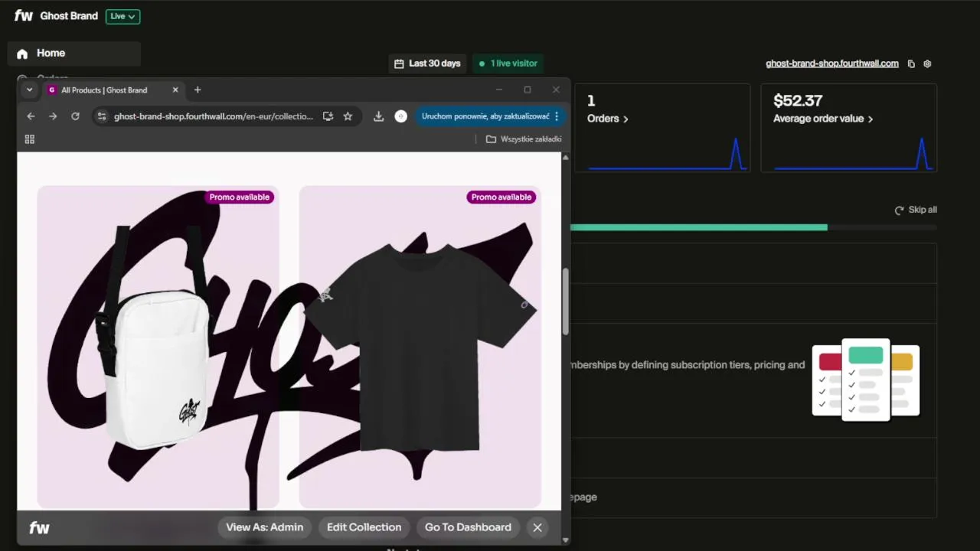980x551 pixels.
Task: Select Home in the dashboard sidebar
Action: (x=74, y=54)
